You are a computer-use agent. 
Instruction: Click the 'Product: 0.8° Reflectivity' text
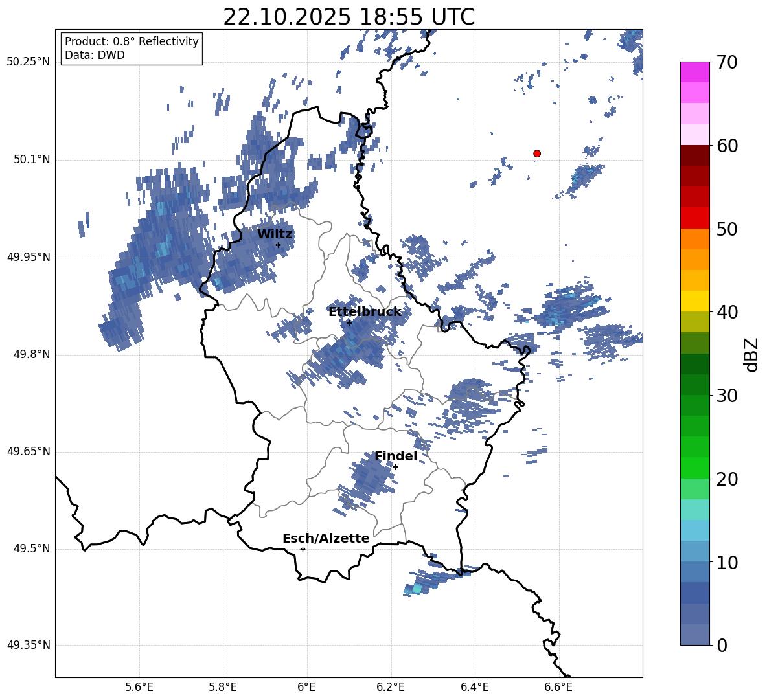click(132, 41)
